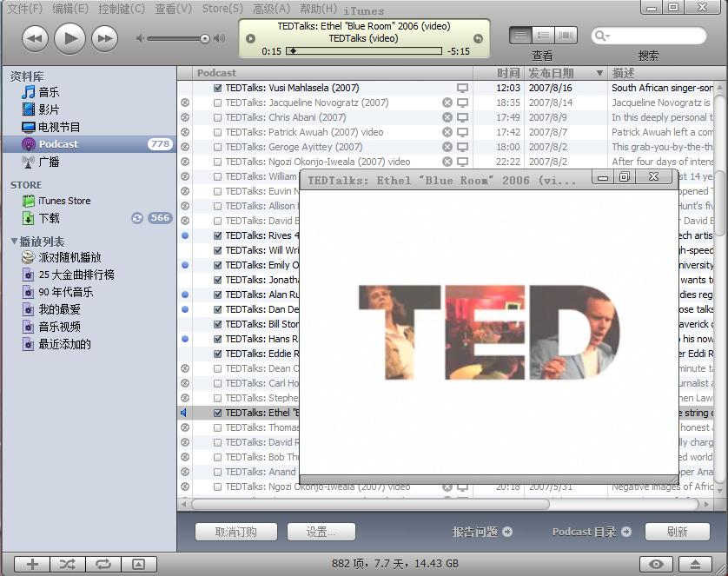Open the 控制键(C) menu
The height and width of the screenshot is (576, 728).
click(122, 9)
